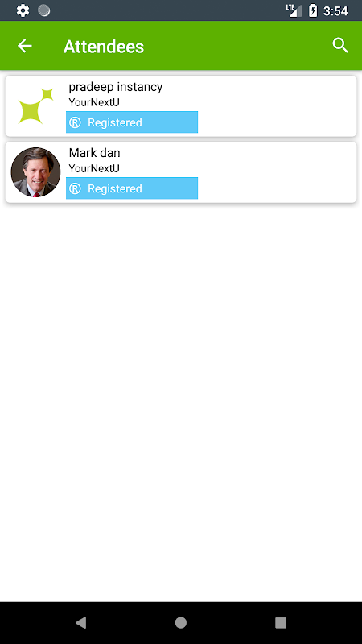Tap the clock showing 3:54

pyautogui.click(x=335, y=11)
